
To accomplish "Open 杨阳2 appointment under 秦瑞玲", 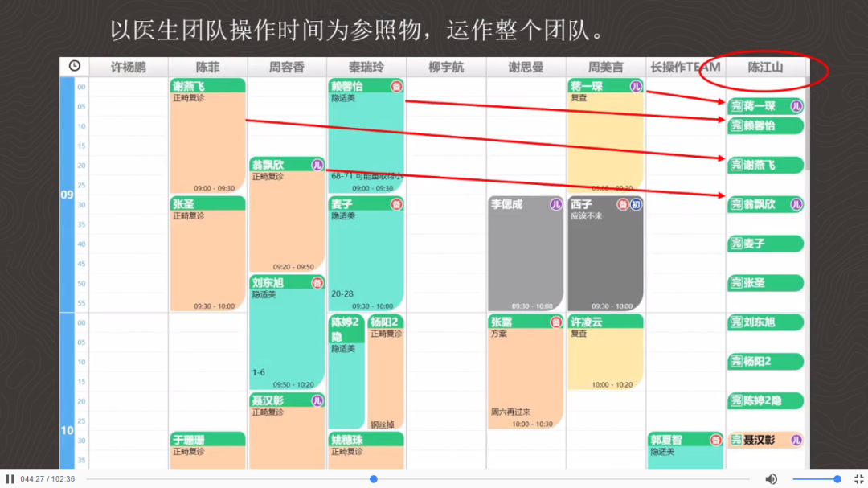I will 386,371.
